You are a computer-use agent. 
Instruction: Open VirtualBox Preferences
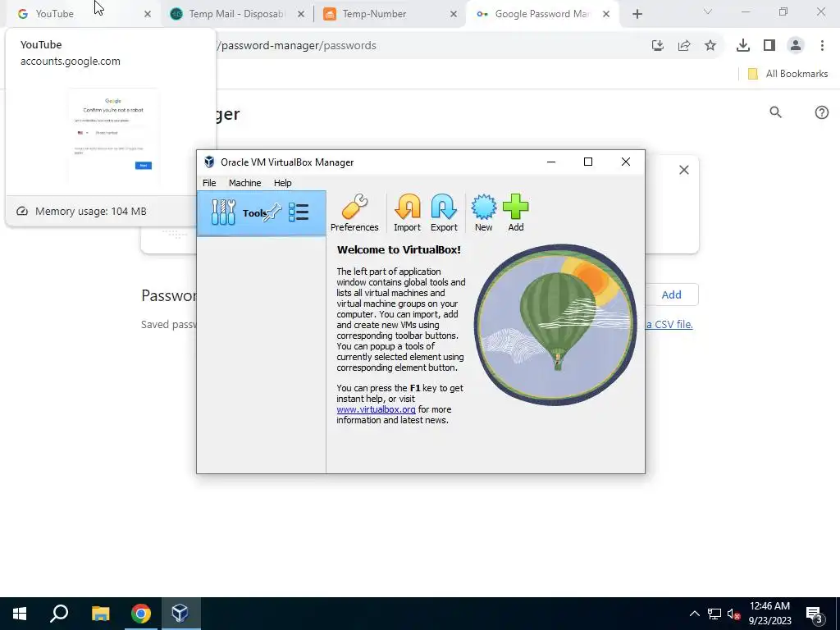(354, 212)
